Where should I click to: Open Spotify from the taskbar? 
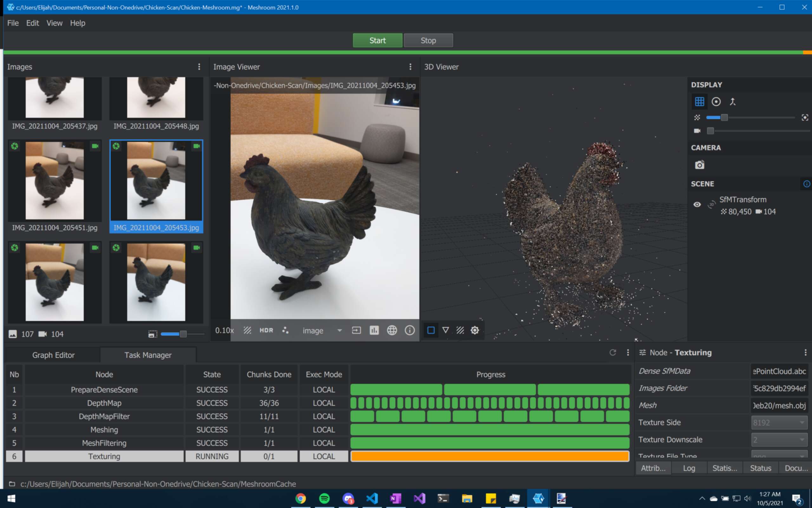pyautogui.click(x=324, y=498)
